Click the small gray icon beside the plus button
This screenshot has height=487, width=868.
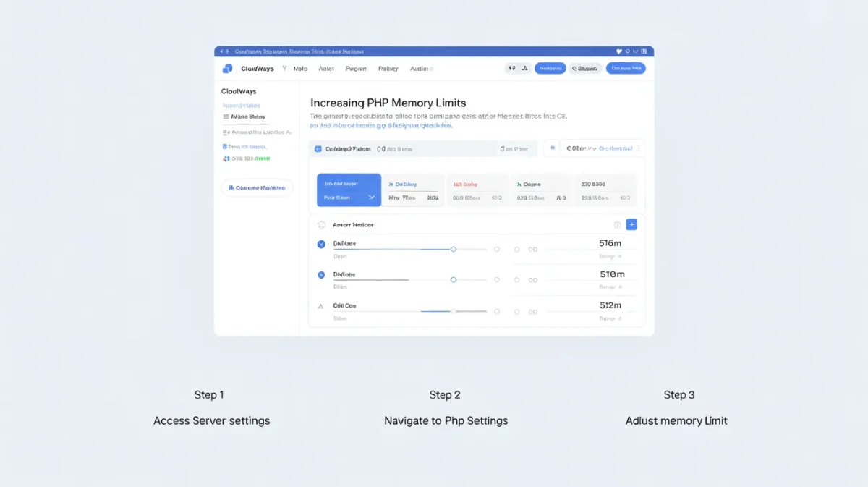(617, 225)
